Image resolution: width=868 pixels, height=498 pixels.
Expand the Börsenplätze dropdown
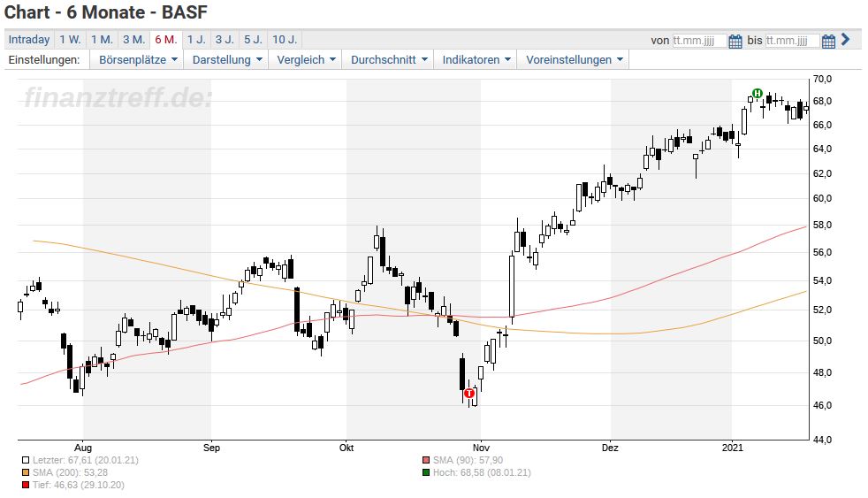tap(138, 60)
